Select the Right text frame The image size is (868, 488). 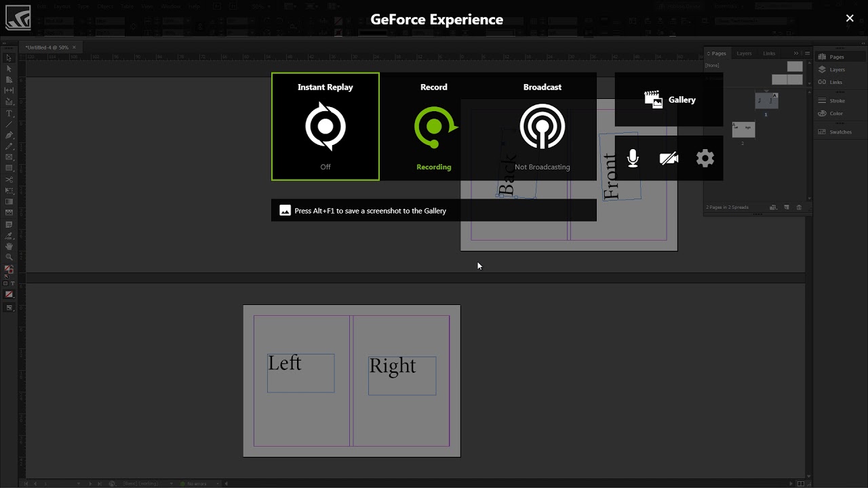pyautogui.click(x=402, y=375)
